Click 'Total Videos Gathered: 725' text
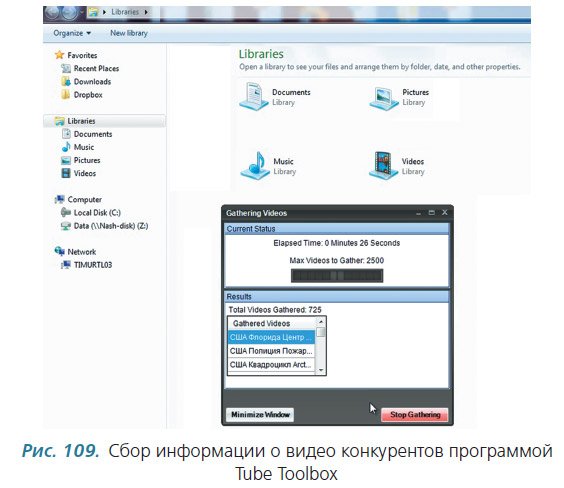This screenshot has height=488, width=564. click(x=275, y=310)
